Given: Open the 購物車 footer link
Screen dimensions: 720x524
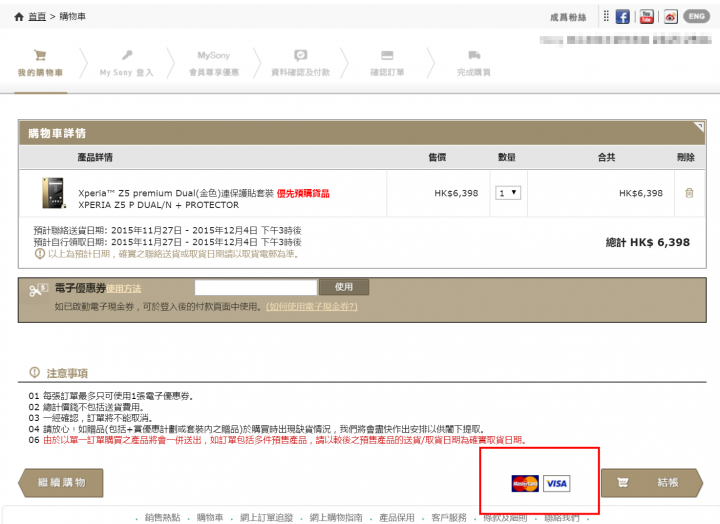Looking at the screenshot, I should (210, 518).
